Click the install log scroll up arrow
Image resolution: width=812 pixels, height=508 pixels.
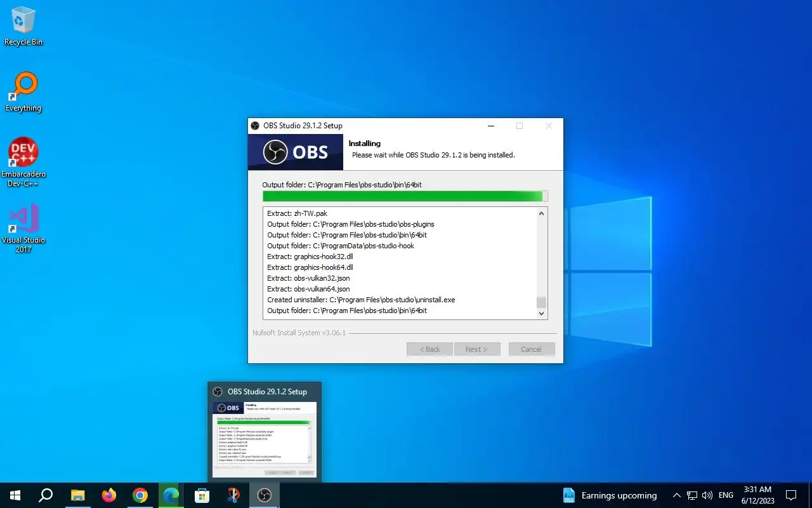[541, 213]
